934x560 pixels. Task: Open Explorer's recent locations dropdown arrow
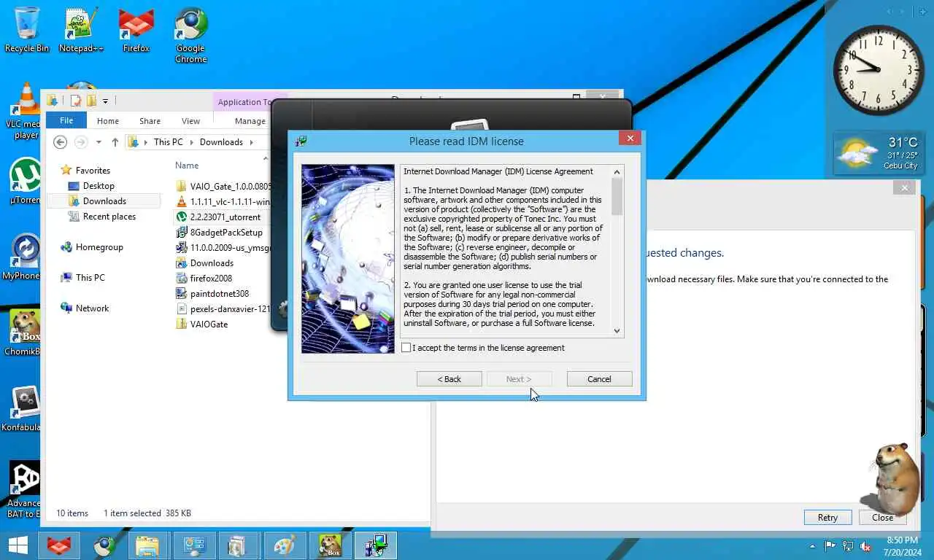[x=99, y=142]
